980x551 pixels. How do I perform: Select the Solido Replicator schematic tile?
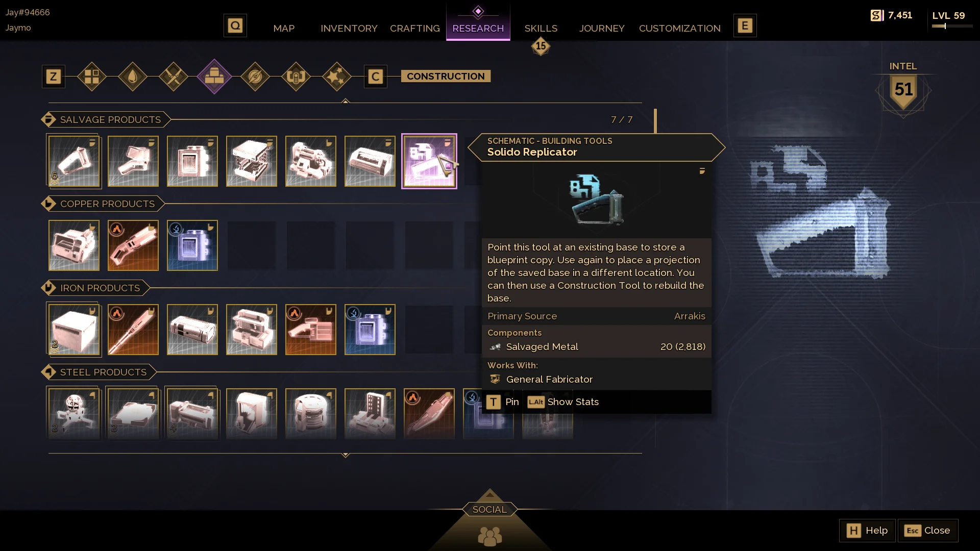(429, 161)
